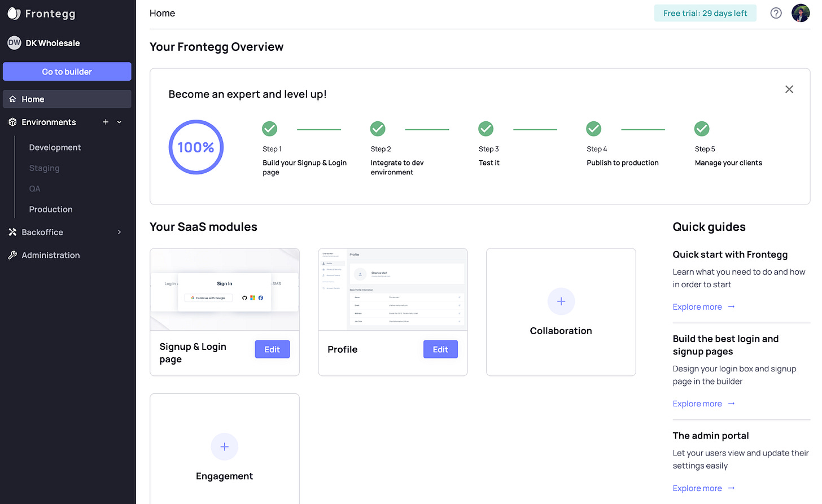
Task: Add a new environment with plus icon
Action: [x=106, y=122]
